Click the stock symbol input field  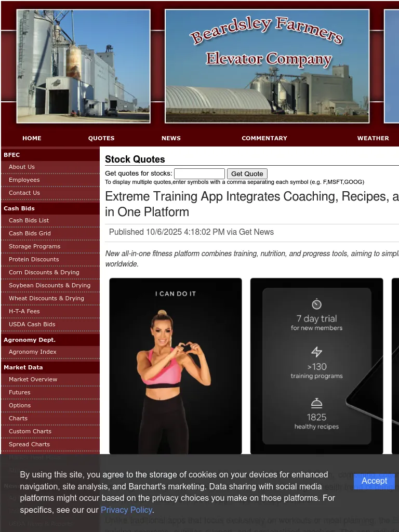(199, 174)
